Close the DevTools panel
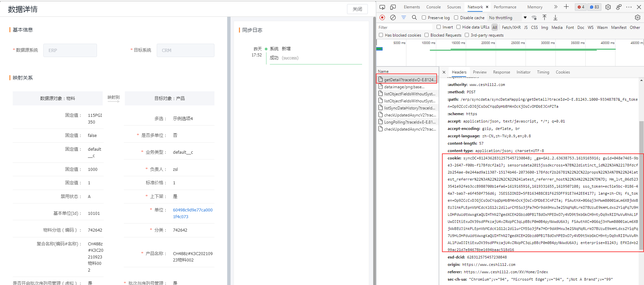 coord(639,7)
